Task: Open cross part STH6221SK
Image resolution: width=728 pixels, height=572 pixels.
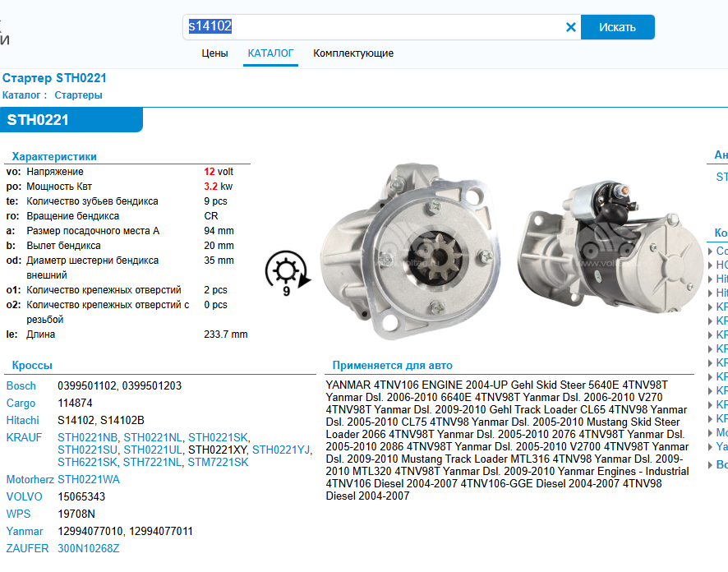Action: 87,463
